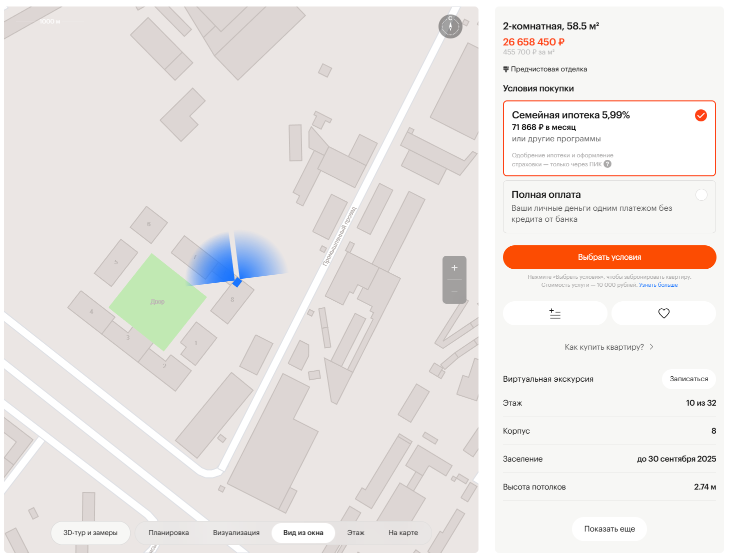Select the Полная оплата payment option
Screen dimensions: 730x560
click(x=701, y=195)
